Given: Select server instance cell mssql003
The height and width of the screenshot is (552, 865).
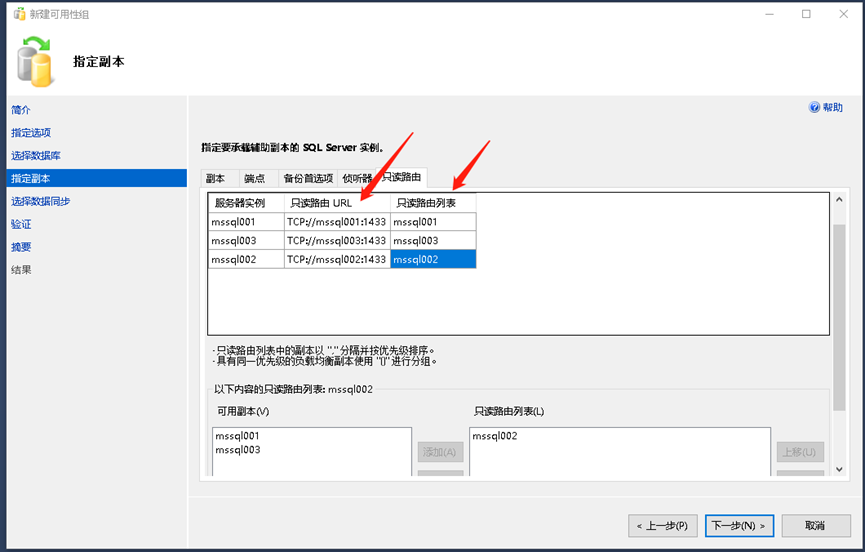Looking at the screenshot, I should pyautogui.click(x=246, y=240).
